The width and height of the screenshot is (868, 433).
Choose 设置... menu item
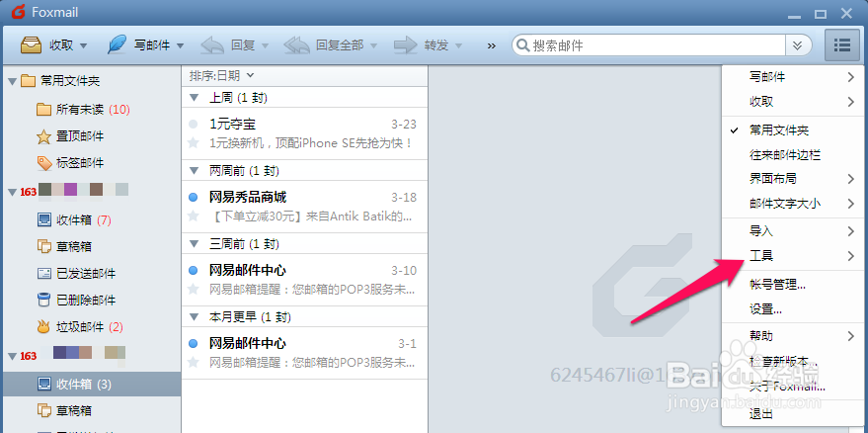click(795, 309)
